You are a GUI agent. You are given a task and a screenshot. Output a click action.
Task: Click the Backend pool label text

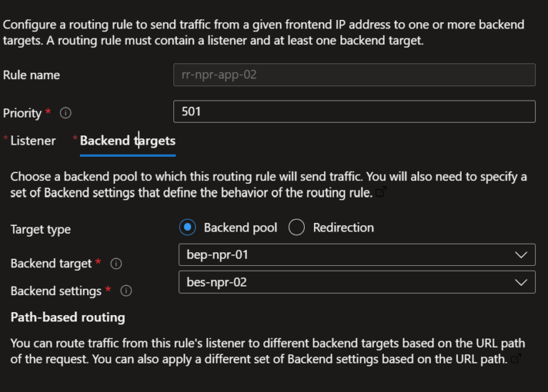240,227
